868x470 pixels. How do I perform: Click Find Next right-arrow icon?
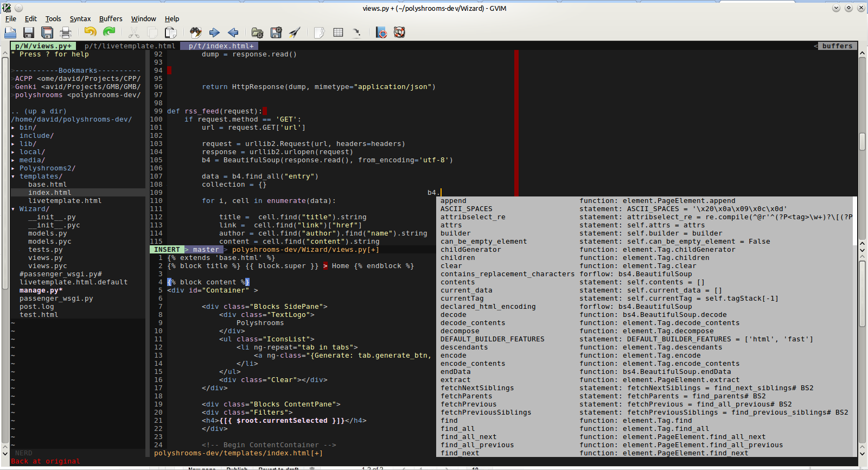click(214, 33)
